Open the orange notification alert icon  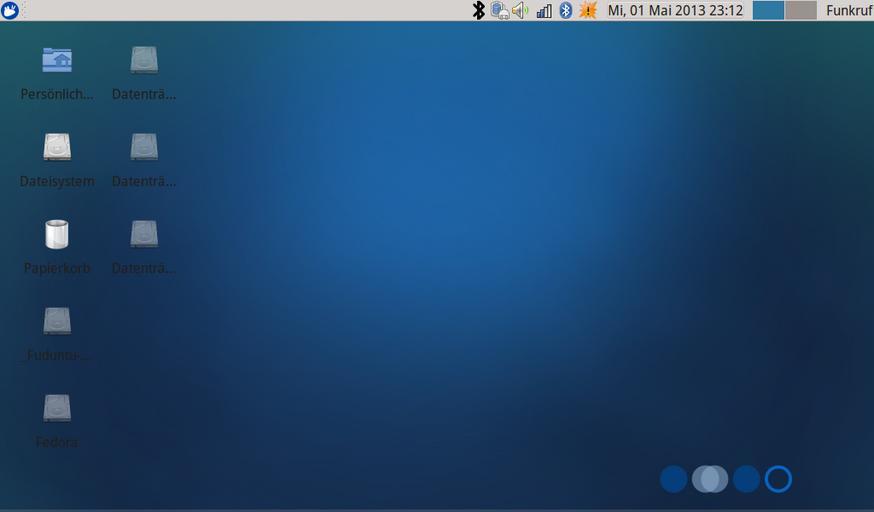(588, 10)
